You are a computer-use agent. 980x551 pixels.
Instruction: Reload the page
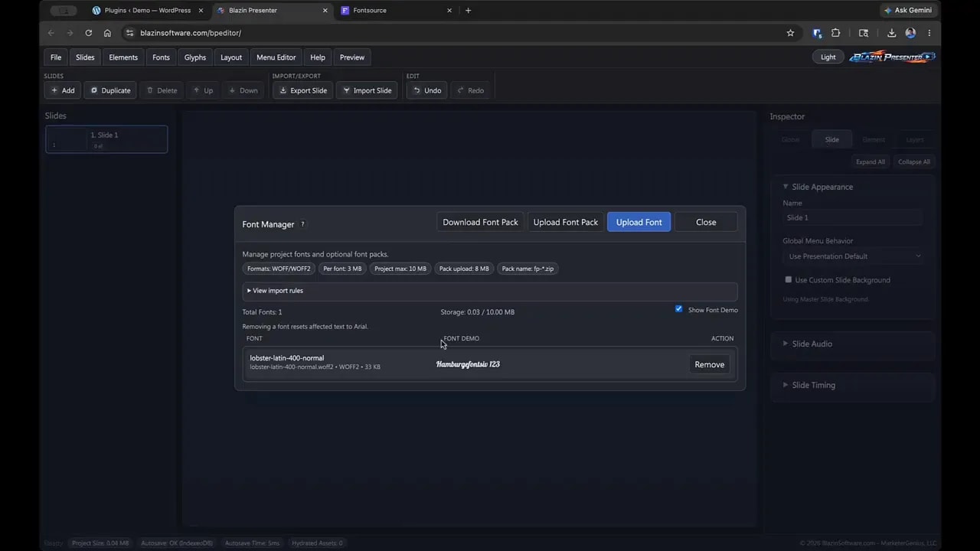89,33
